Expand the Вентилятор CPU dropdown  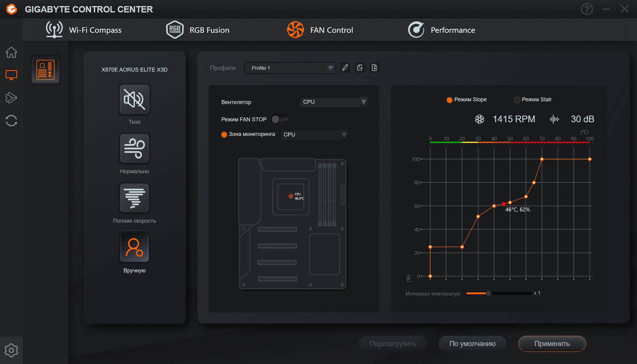point(333,102)
